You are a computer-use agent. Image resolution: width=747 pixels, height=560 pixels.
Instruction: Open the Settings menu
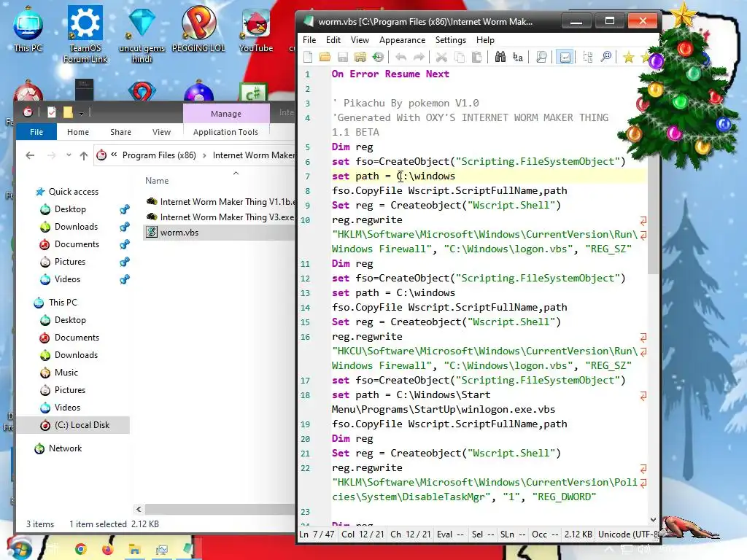[451, 40]
